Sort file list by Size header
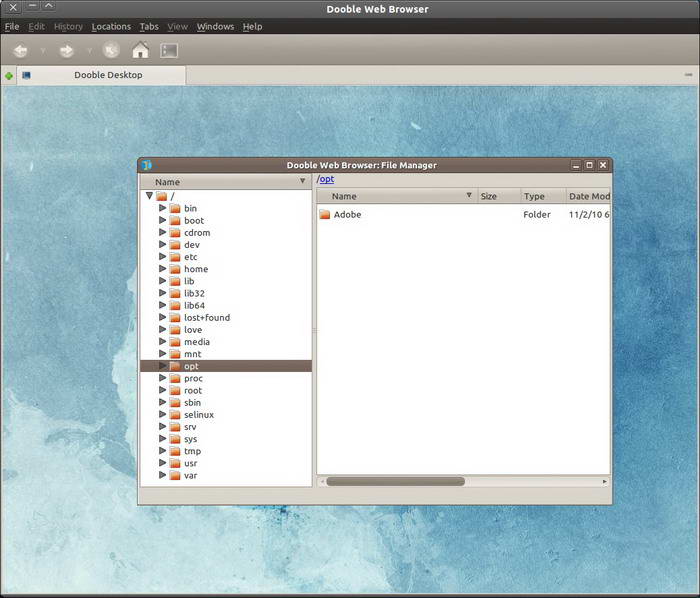 click(x=499, y=196)
